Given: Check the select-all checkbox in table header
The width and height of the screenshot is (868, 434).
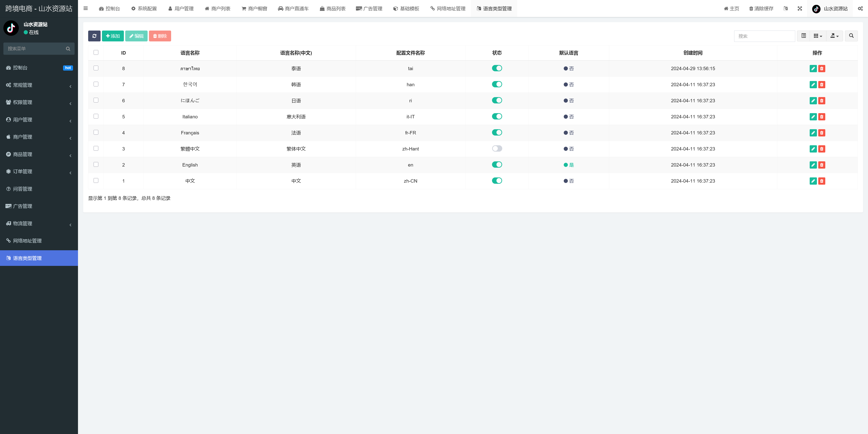Looking at the screenshot, I should click(96, 52).
